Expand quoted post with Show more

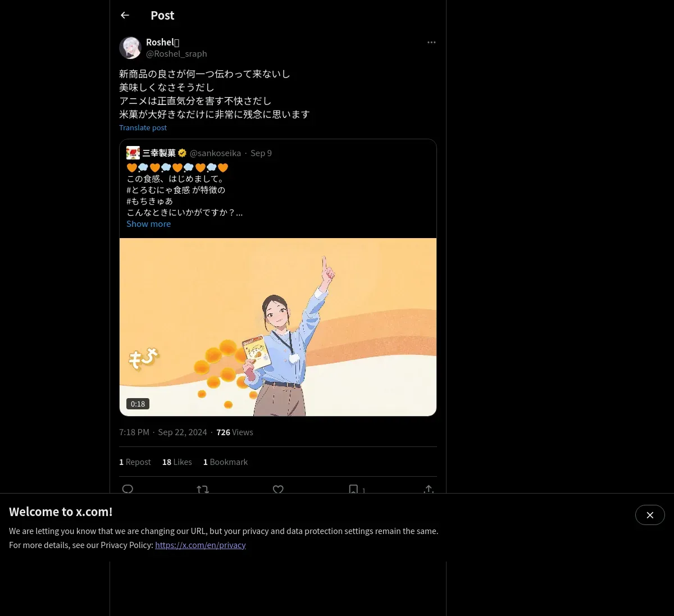point(148,223)
